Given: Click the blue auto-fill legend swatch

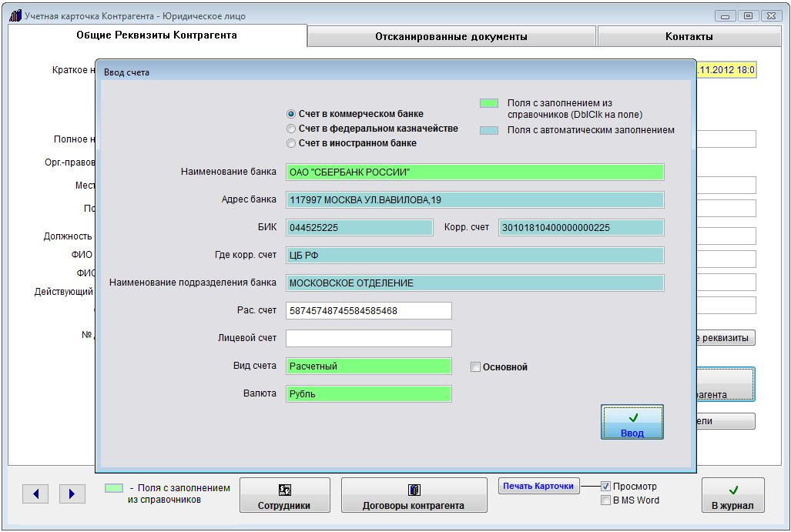Looking at the screenshot, I should click(x=489, y=130).
